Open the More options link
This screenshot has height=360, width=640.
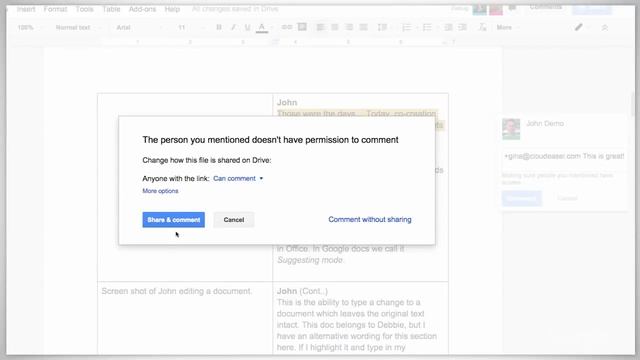point(160,191)
